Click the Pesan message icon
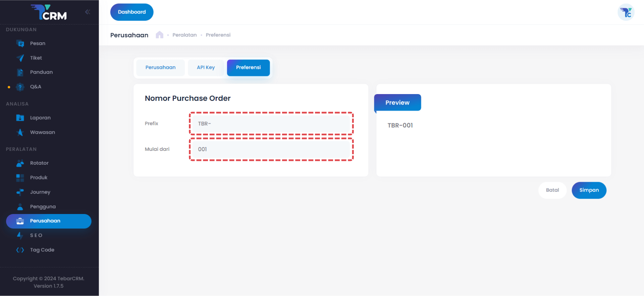 (20, 44)
